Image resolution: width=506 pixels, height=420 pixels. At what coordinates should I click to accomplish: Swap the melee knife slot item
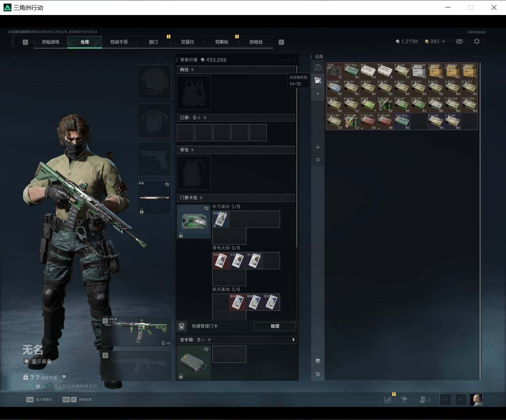[x=167, y=185]
